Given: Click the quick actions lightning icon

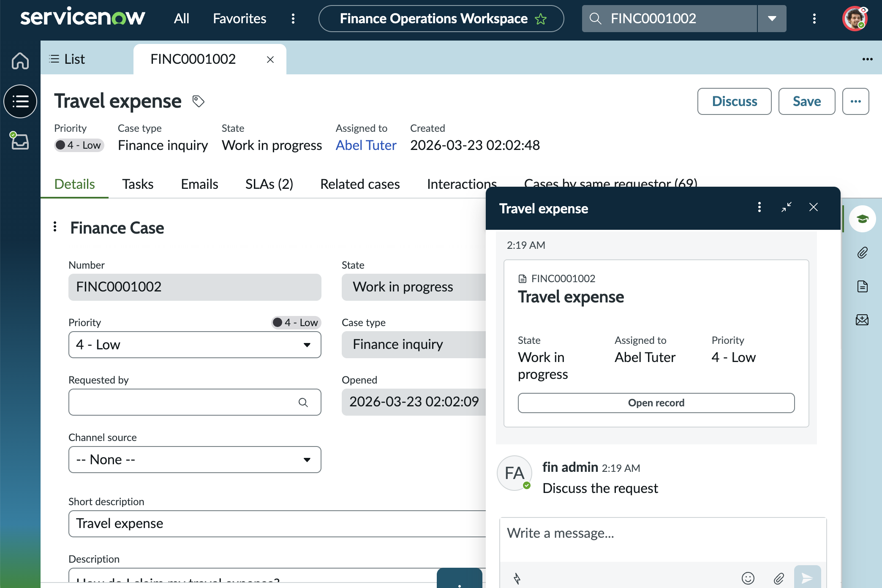Looking at the screenshot, I should click(517, 578).
